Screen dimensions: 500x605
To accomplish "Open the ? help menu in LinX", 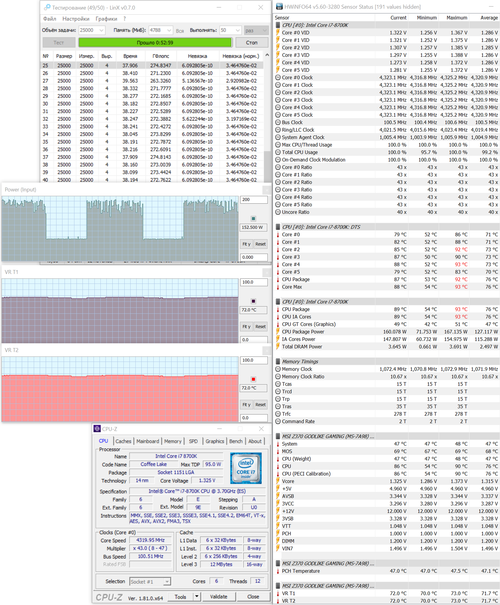I will click(125, 19).
